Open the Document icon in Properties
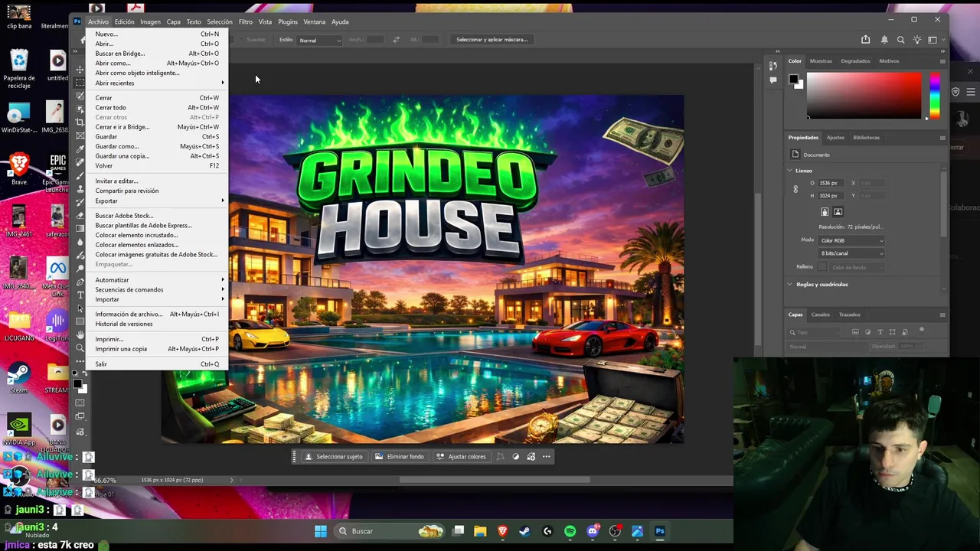 coord(795,155)
